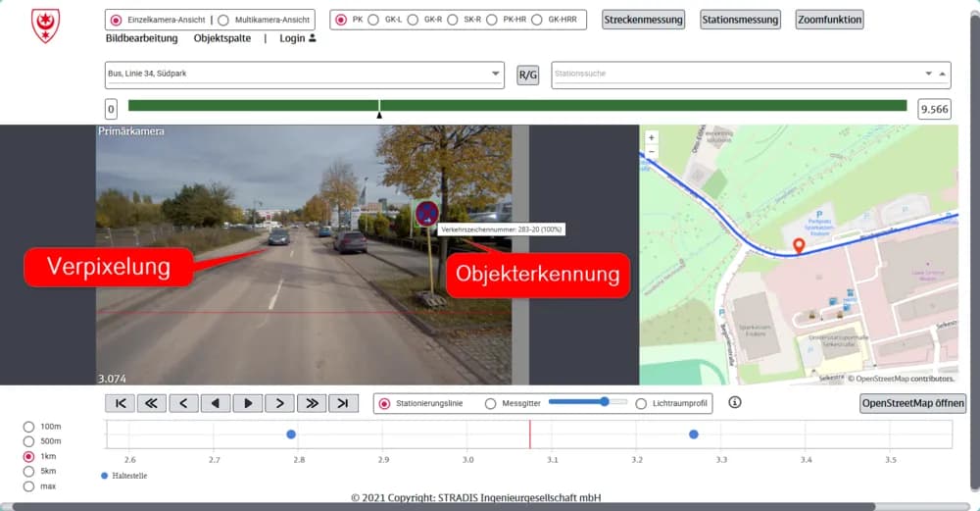The image size is (980, 511).
Task: Select the SK-R camera option
Action: (453, 20)
